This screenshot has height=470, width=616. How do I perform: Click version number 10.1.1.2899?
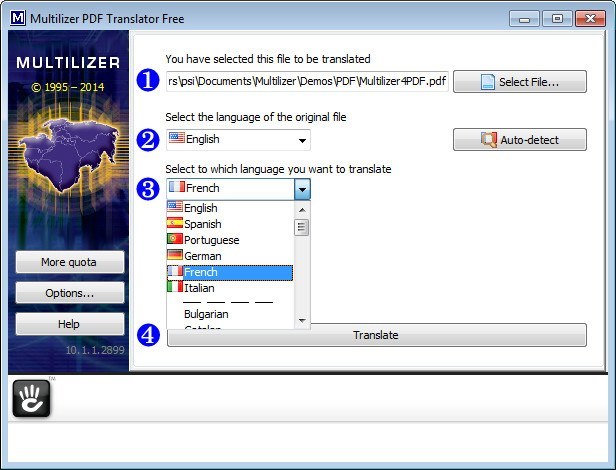95,350
